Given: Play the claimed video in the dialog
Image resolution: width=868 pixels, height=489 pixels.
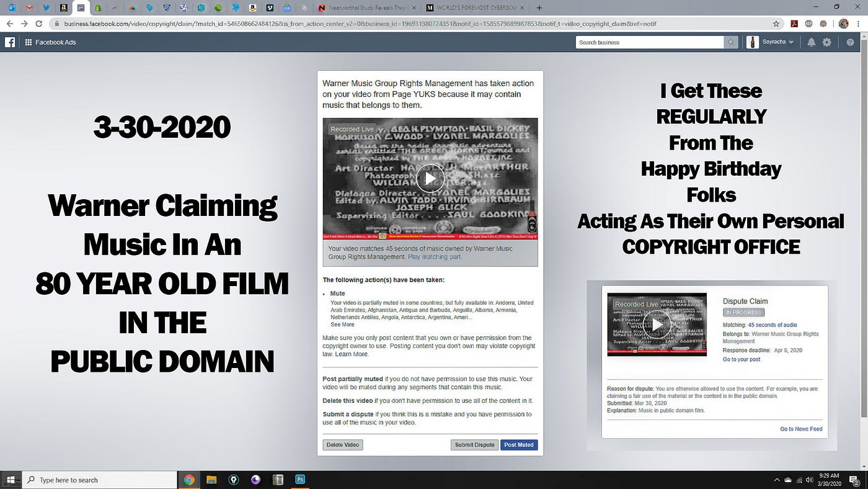Looking at the screenshot, I should point(430,179).
